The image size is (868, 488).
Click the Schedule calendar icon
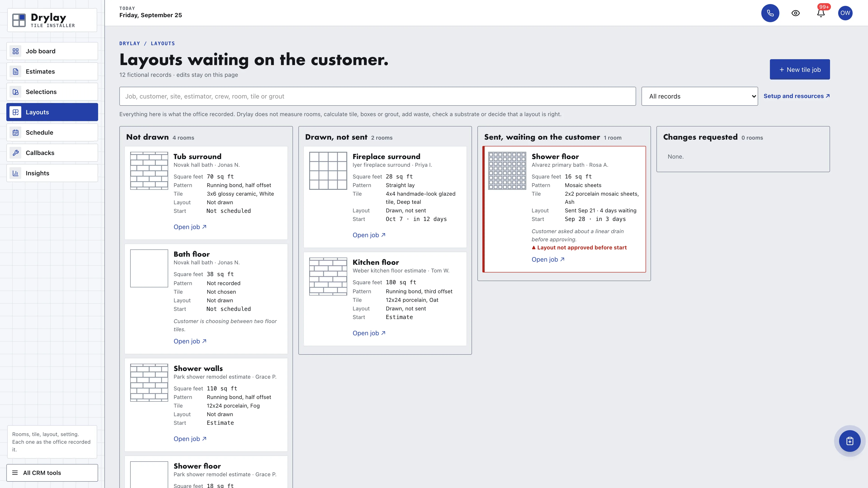(x=16, y=133)
